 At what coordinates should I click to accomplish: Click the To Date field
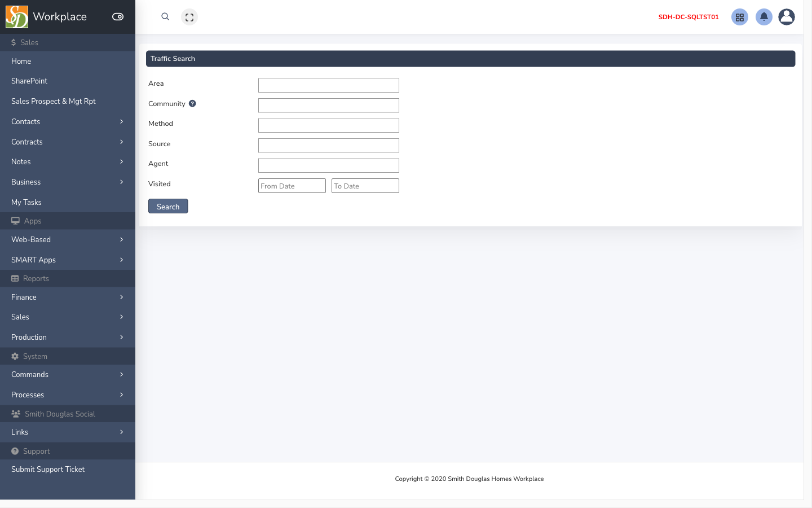click(x=365, y=186)
